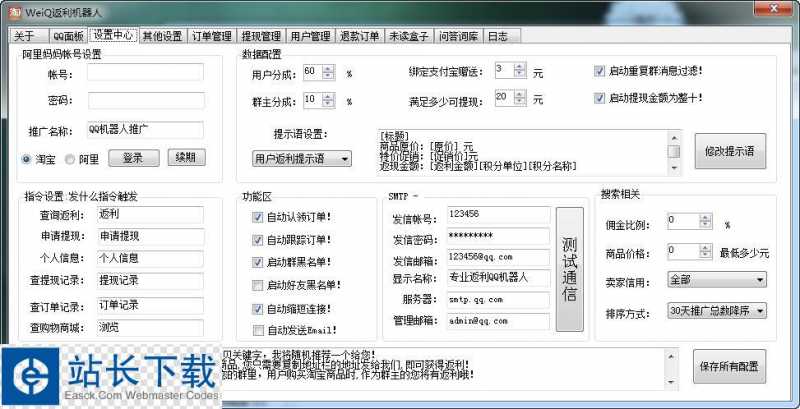The width and height of the screenshot is (800, 409).
Task: Edit the 推广名称 field
Action: [145, 130]
